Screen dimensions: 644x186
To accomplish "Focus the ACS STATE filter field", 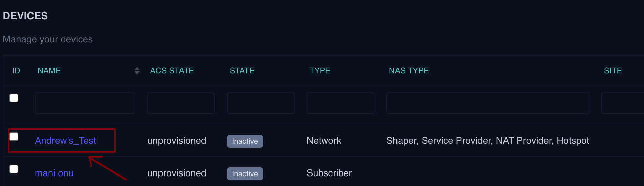I will [181, 103].
